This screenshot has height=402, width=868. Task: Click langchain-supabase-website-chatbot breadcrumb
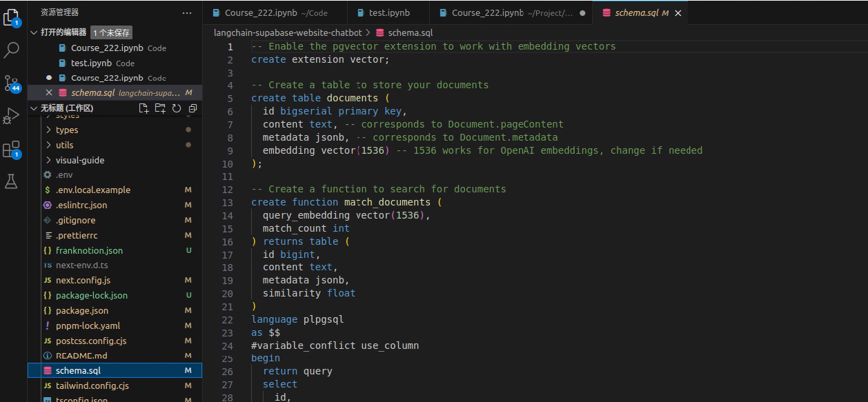click(288, 32)
